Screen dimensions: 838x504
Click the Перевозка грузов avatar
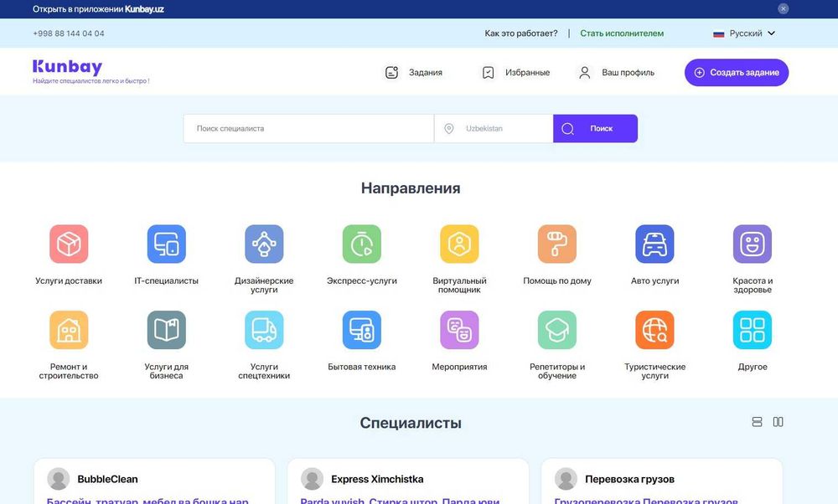click(566, 479)
